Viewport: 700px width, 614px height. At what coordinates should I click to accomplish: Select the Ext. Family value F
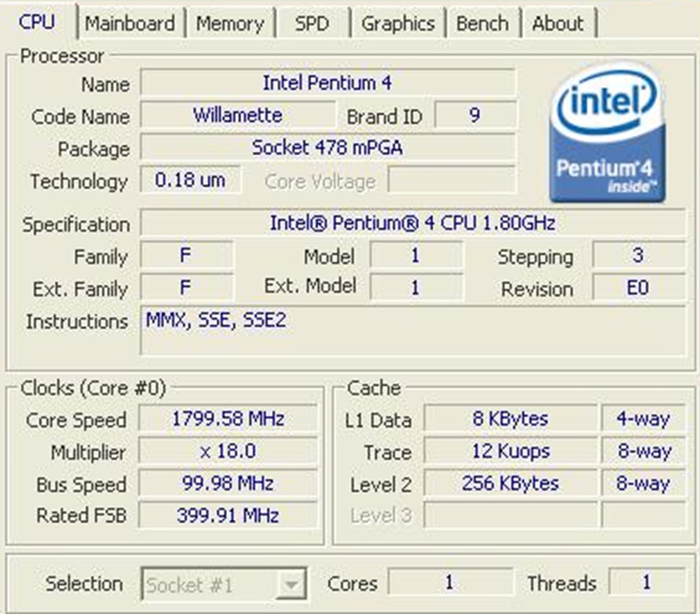(187, 288)
